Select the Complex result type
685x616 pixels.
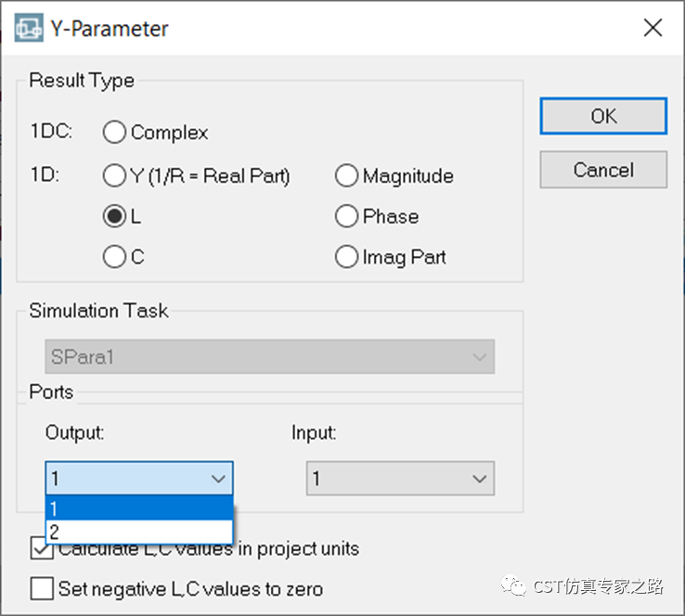tap(115, 133)
